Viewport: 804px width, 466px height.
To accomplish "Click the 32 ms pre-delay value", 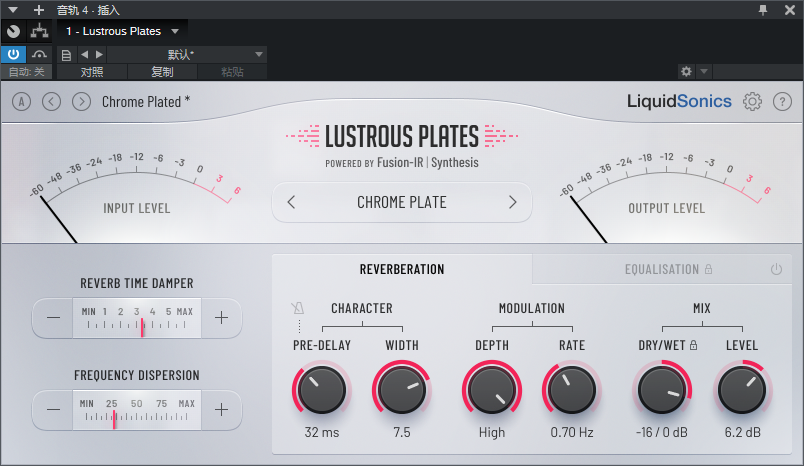I will coord(321,432).
